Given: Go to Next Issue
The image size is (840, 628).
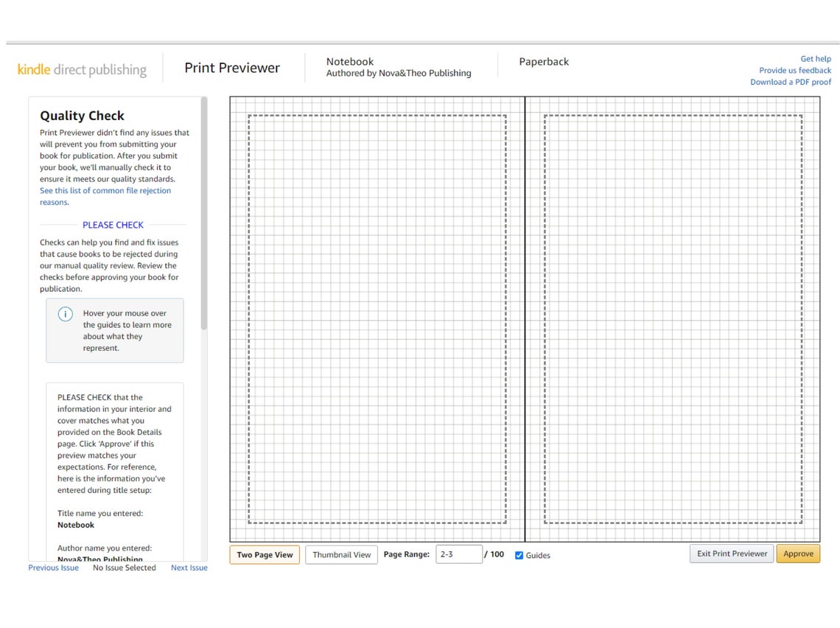Looking at the screenshot, I should coord(189,568).
